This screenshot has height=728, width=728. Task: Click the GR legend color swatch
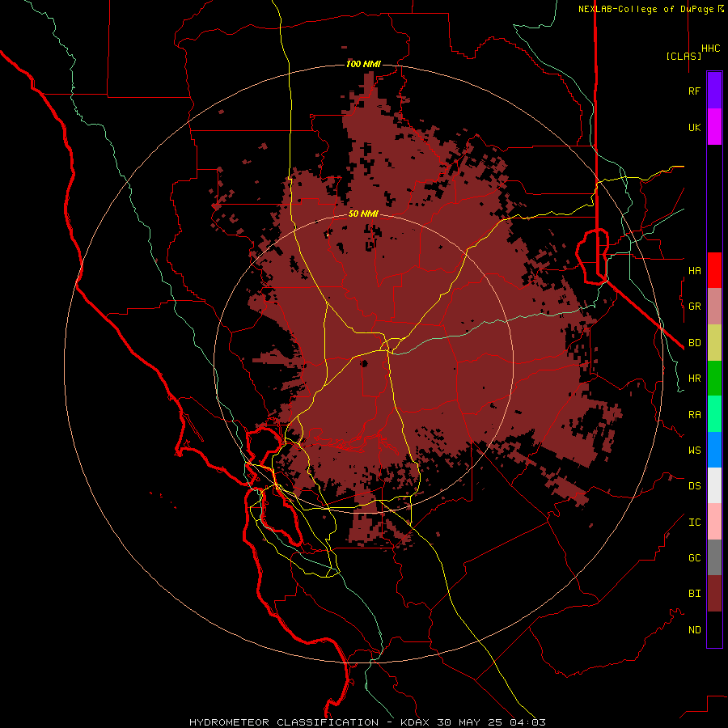[714, 307]
